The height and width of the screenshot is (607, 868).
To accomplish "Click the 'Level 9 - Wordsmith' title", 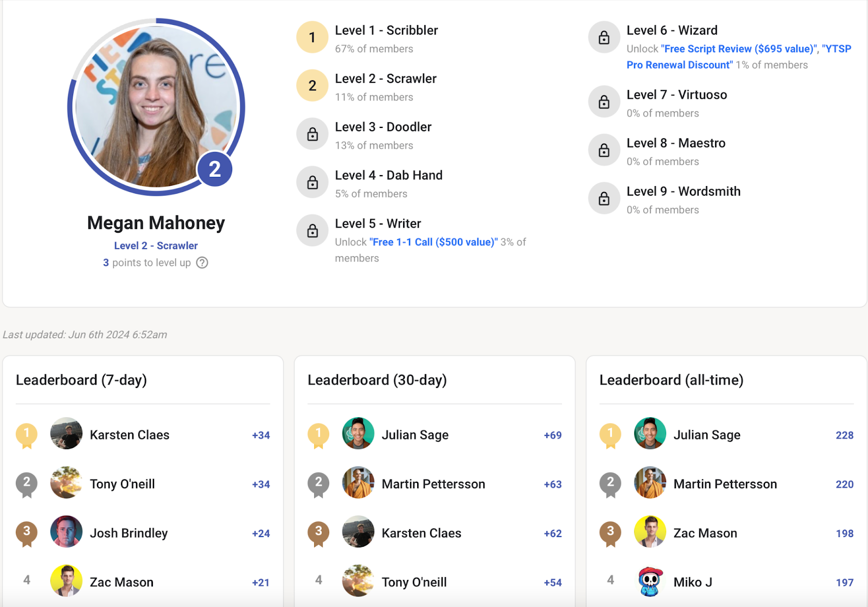I will (684, 191).
